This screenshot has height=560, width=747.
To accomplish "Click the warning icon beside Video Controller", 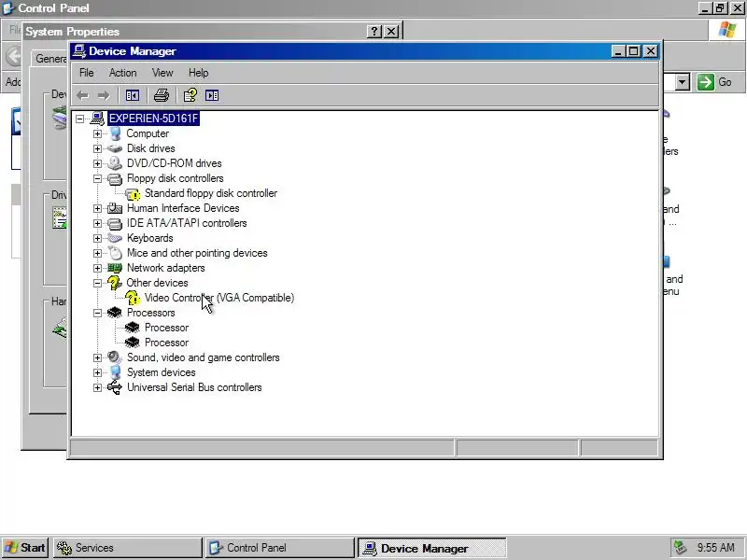I will pyautogui.click(x=133, y=298).
